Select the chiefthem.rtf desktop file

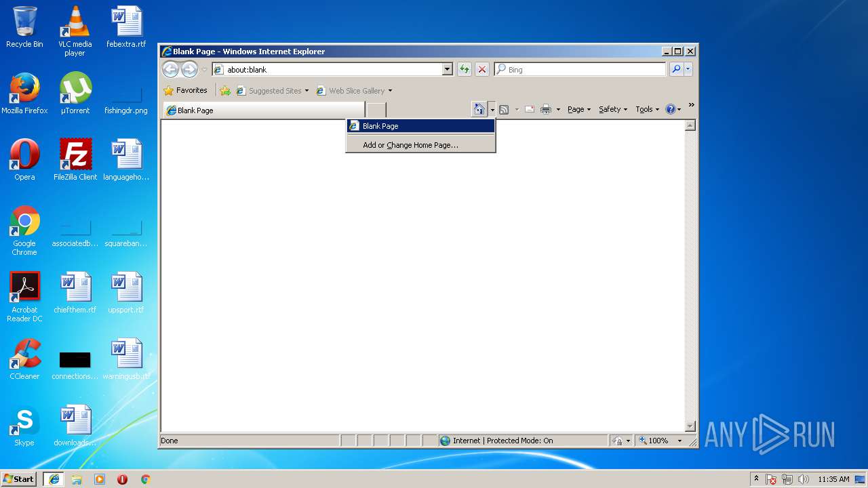75,293
